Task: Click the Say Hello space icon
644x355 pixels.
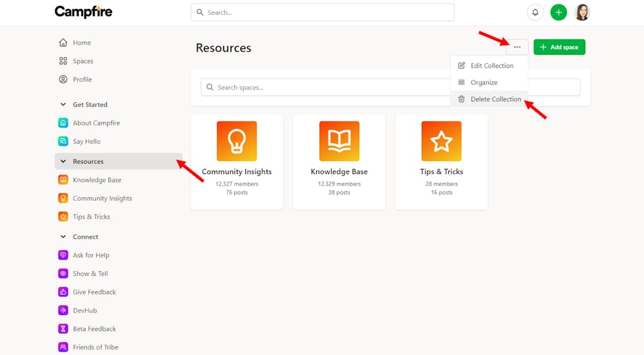Action: (63, 141)
